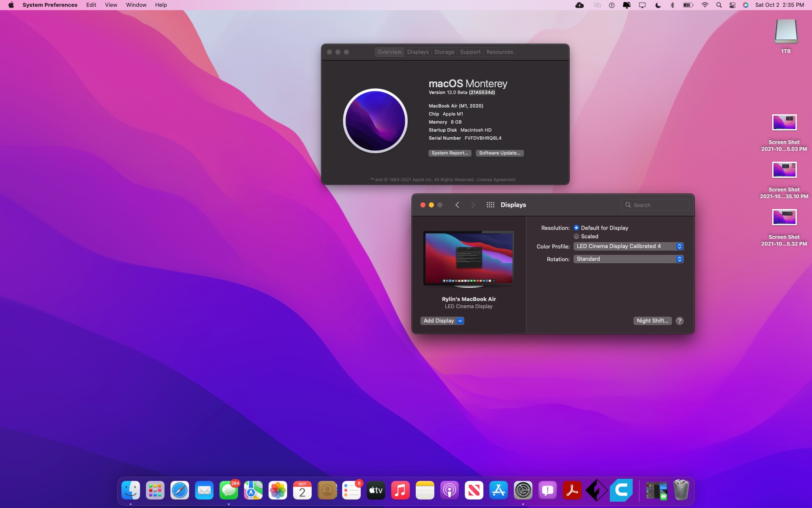This screenshot has width=812, height=508.
Task: Click the Search field in Displays
Action: [655, 205]
